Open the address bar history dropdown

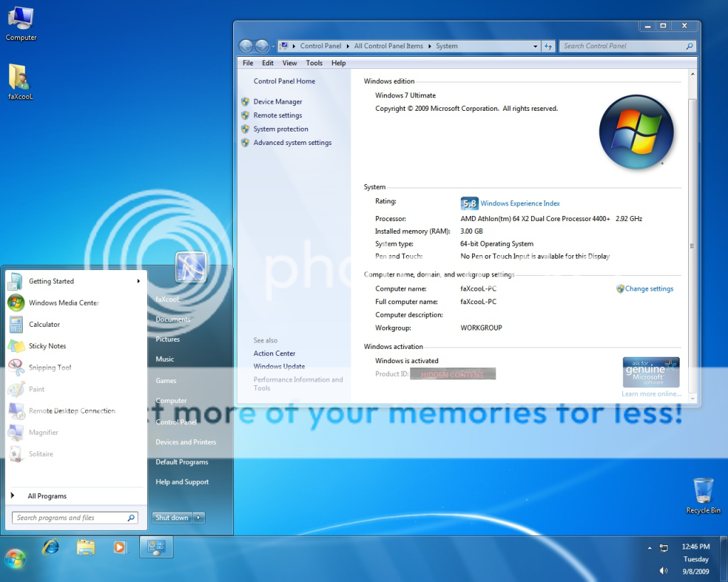[x=535, y=46]
